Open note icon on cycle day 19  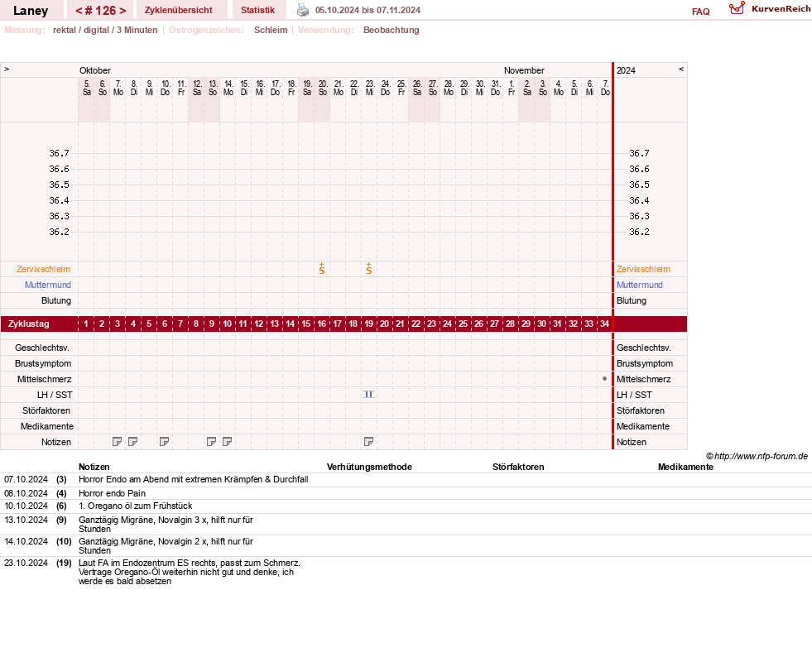click(368, 442)
